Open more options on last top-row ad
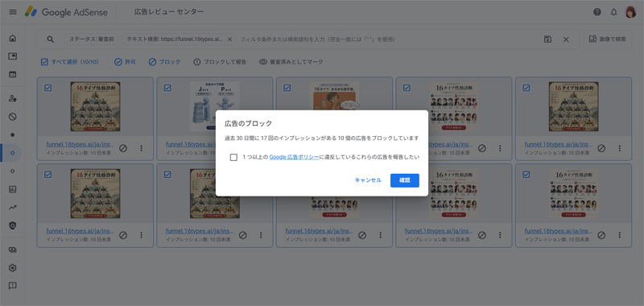 [x=620, y=148]
